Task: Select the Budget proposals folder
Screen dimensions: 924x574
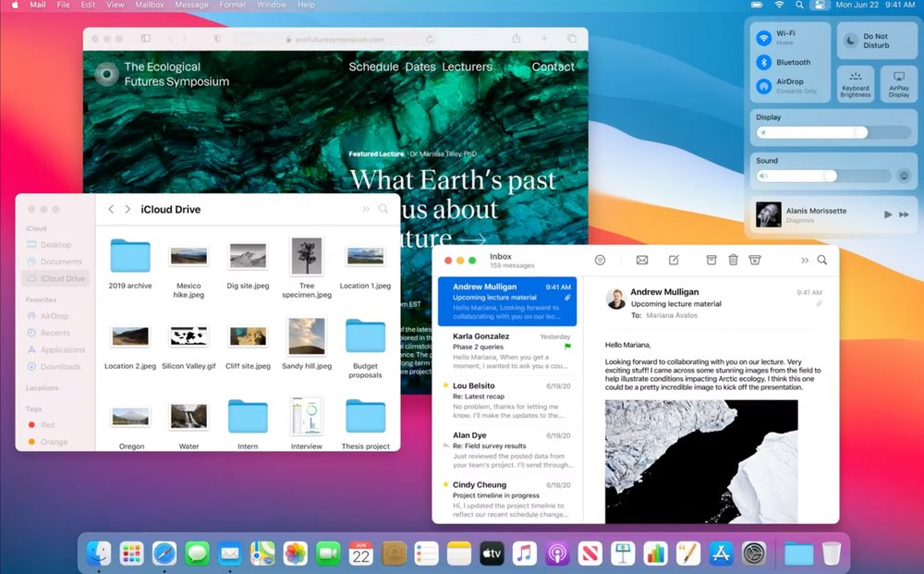Action: tap(365, 336)
